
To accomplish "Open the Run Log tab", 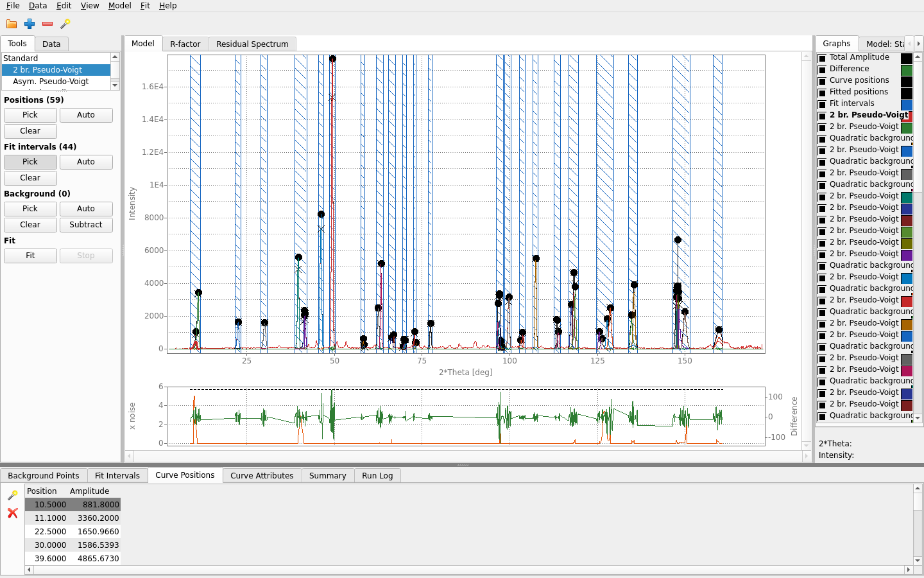I will pyautogui.click(x=377, y=475).
